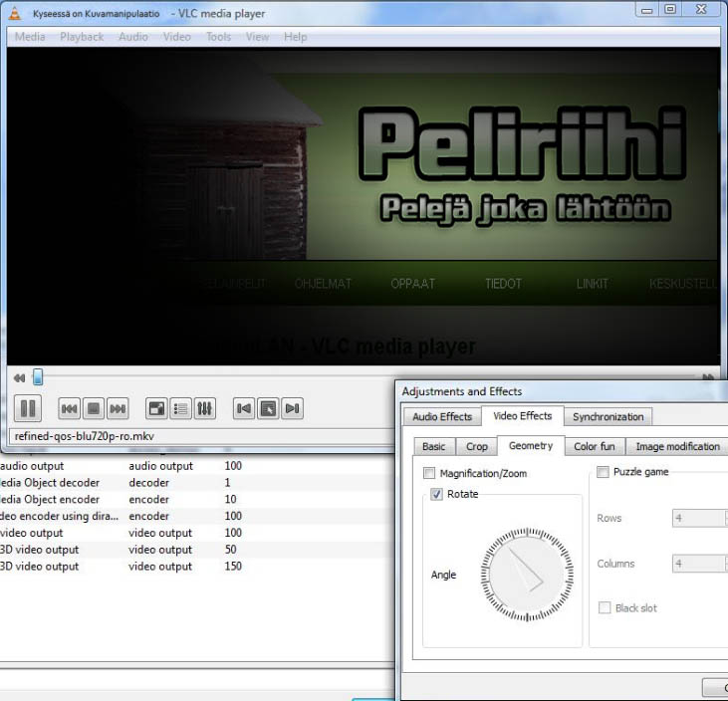Click the VLC cone icon in title bar
The image size is (728, 701).
15,13
